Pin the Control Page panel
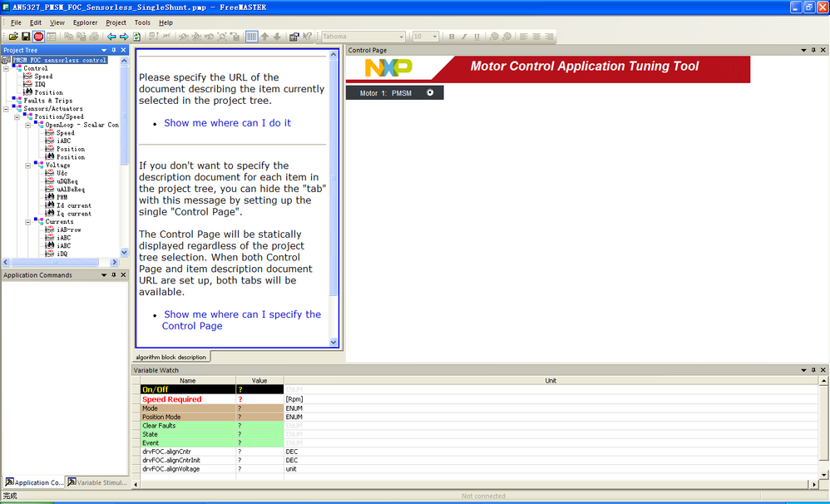The height and width of the screenshot is (504, 830). pyautogui.click(x=813, y=50)
